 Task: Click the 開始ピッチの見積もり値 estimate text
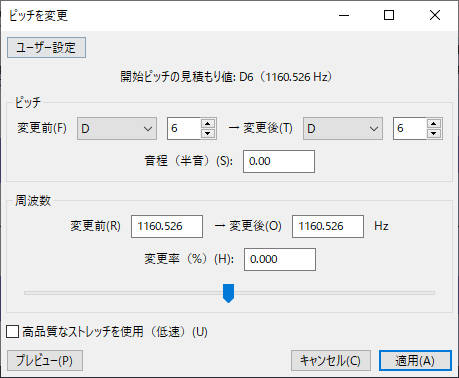pos(226,77)
